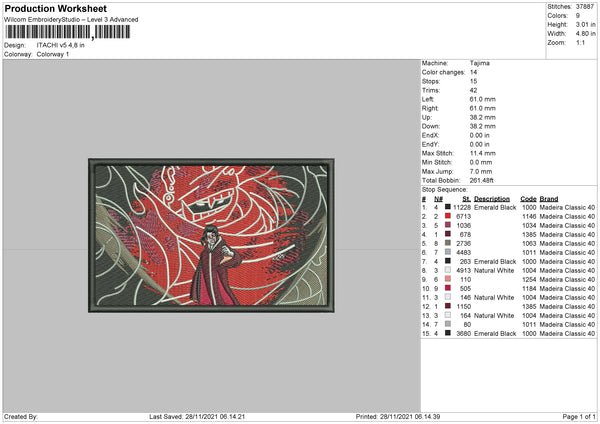
Task: Select the taupe swatch in stop row 5
Action: (x=448, y=243)
